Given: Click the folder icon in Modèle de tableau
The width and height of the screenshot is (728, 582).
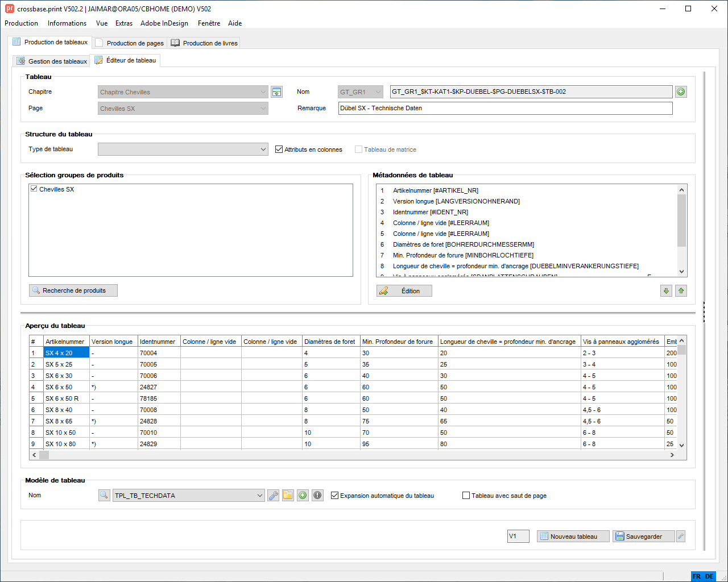Looking at the screenshot, I should (288, 496).
